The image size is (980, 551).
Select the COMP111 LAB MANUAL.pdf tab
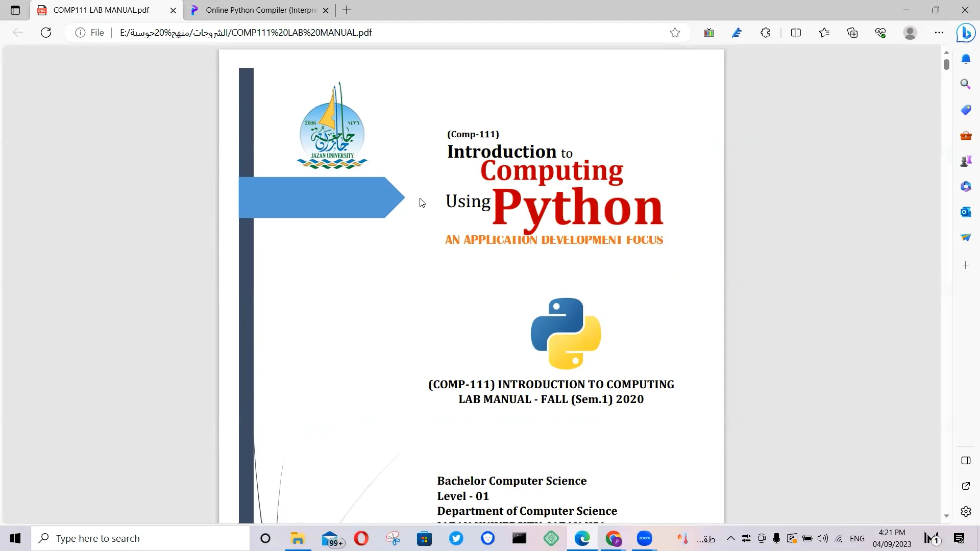click(x=100, y=10)
